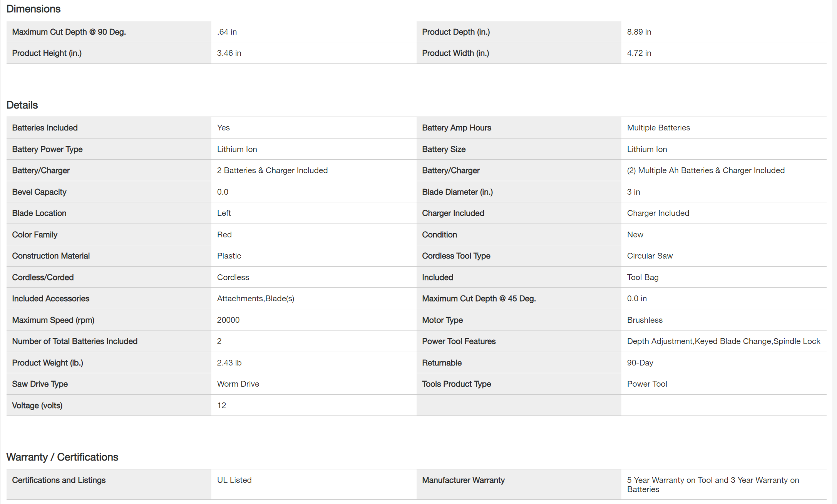Click the Returnable 90-Day value
The height and width of the screenshot is (504, 837).
click(640, 363)
